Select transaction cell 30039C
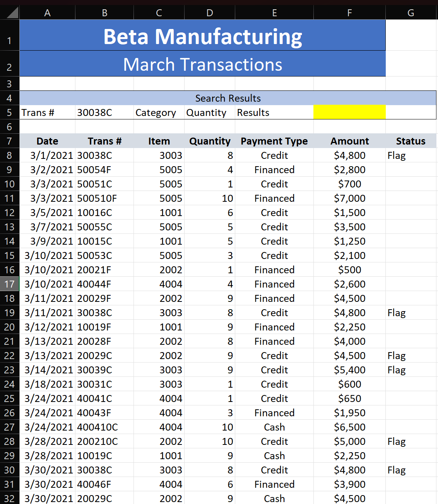This screenshot has height=504, width=438. point(104,370)
